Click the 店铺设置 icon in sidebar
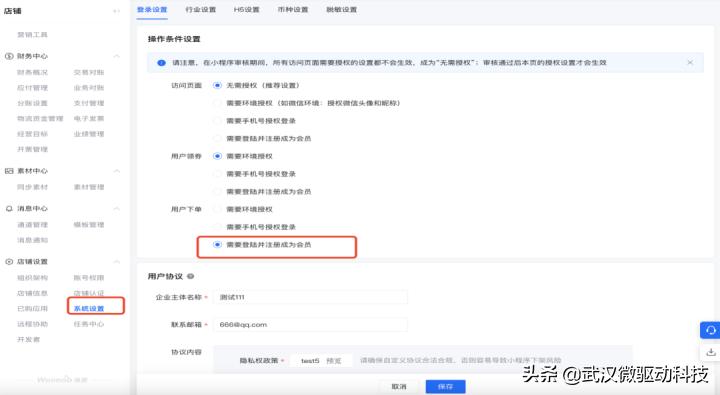 (9, 261)
